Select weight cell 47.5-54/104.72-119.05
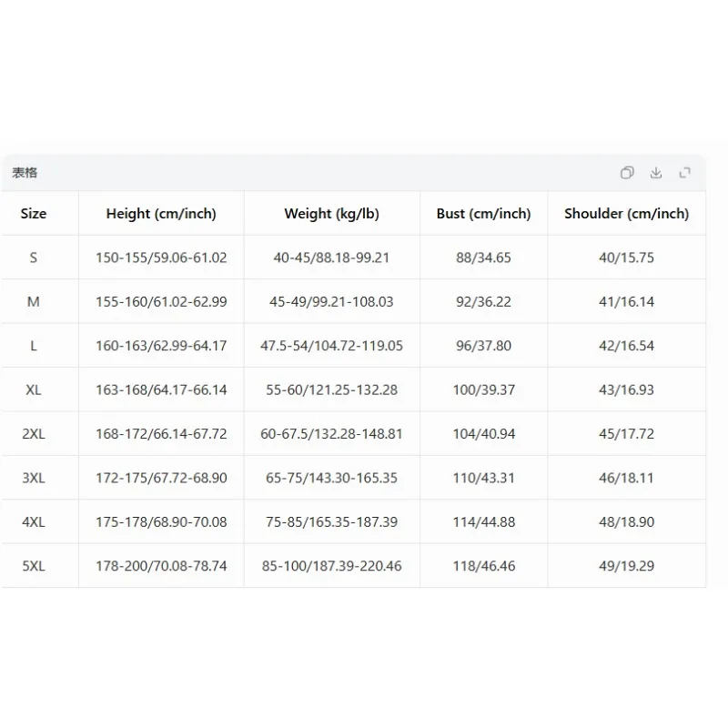728x728 pixels. click(x=331, y=346)
